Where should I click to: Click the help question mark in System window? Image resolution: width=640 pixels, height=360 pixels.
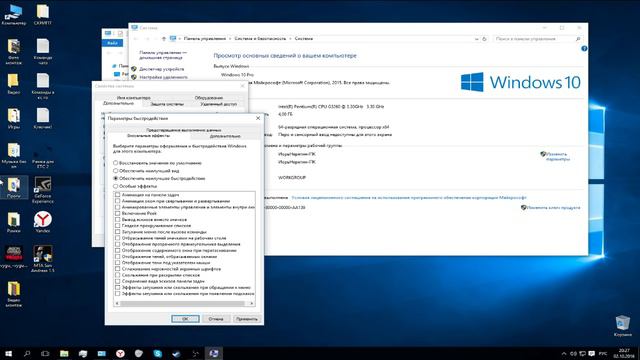coord(584,49)
